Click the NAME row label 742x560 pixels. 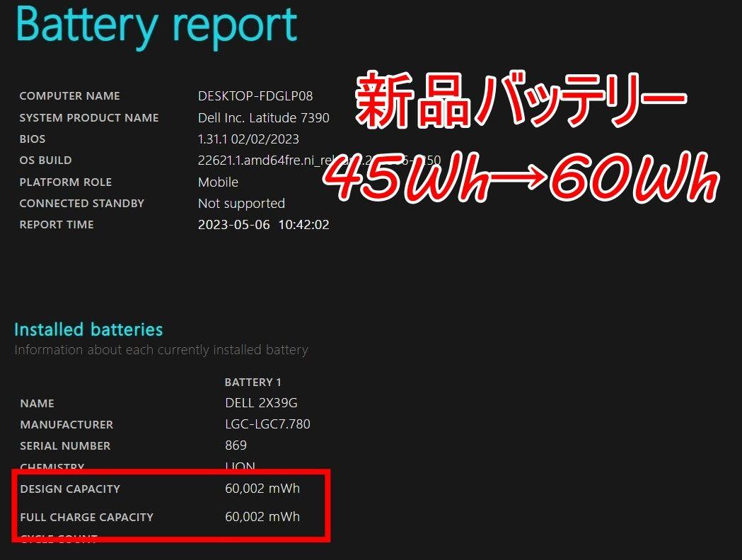[x=37, y=404]
